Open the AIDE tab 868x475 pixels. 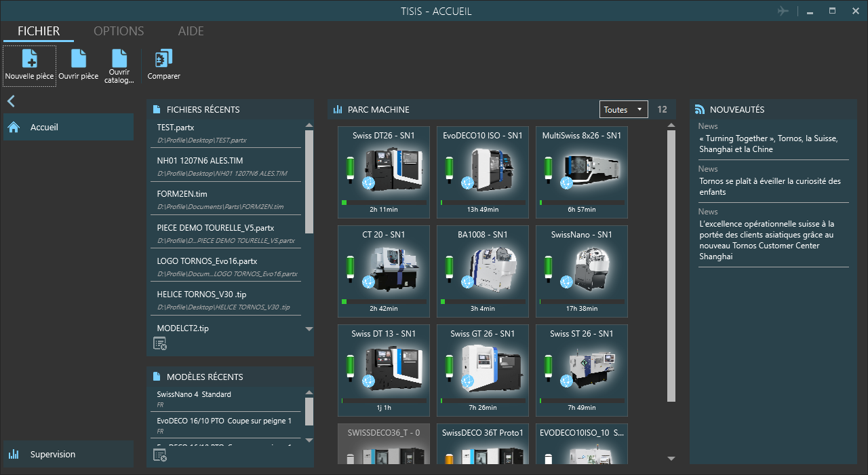click(191, 31)
